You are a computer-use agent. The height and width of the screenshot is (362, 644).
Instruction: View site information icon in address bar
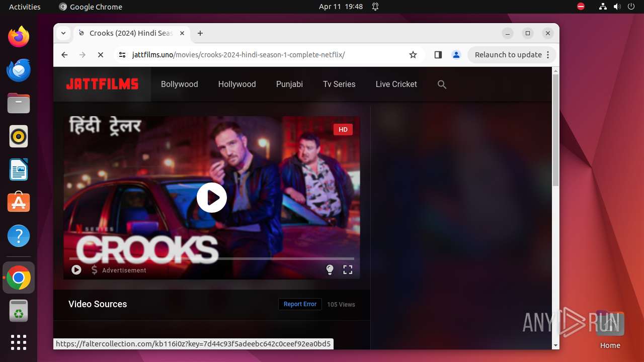tap(122, 55)
